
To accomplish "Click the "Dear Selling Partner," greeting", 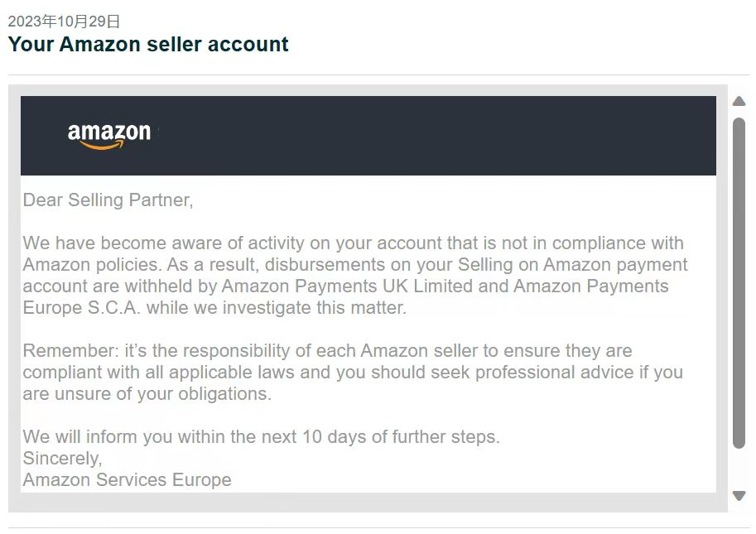I will point(108,200).
